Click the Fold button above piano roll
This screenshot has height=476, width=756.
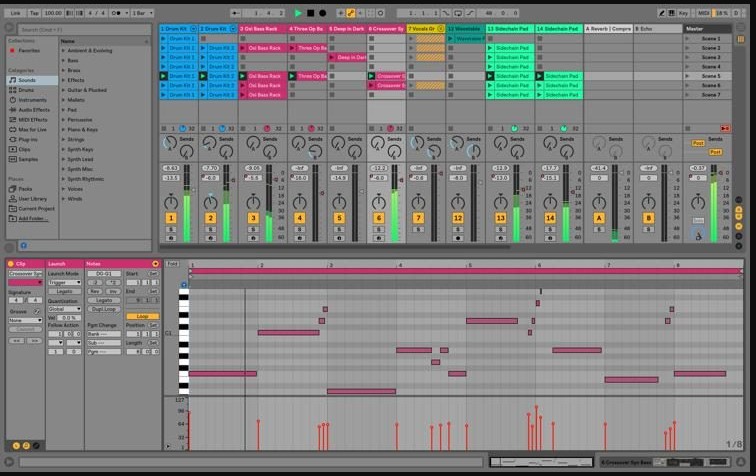coord(172,263)
